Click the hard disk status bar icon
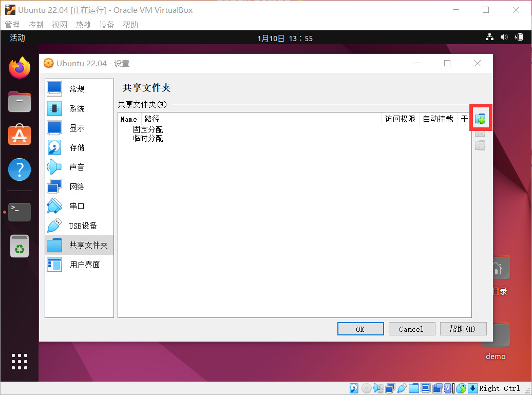532x395 pixels. click(354, 388)
